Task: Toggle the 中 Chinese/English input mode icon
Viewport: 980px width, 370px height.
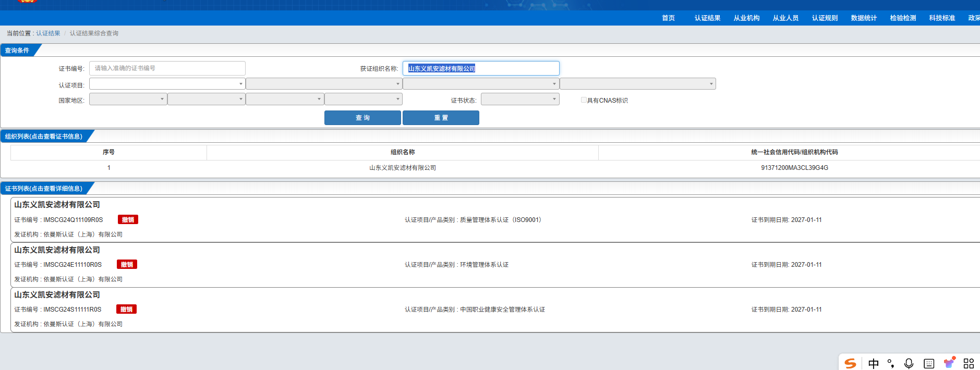Action: 874,363
